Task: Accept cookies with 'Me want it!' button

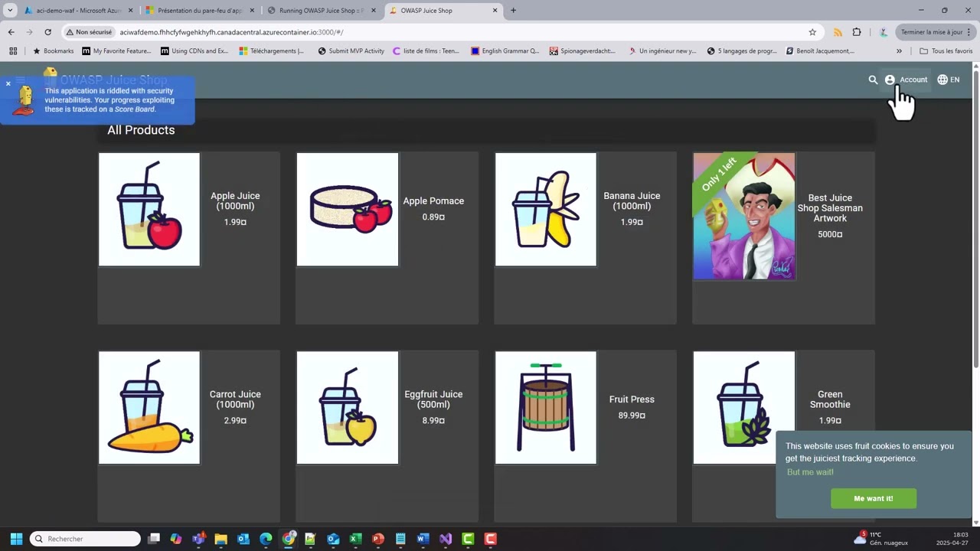Action: pos(874,498)
